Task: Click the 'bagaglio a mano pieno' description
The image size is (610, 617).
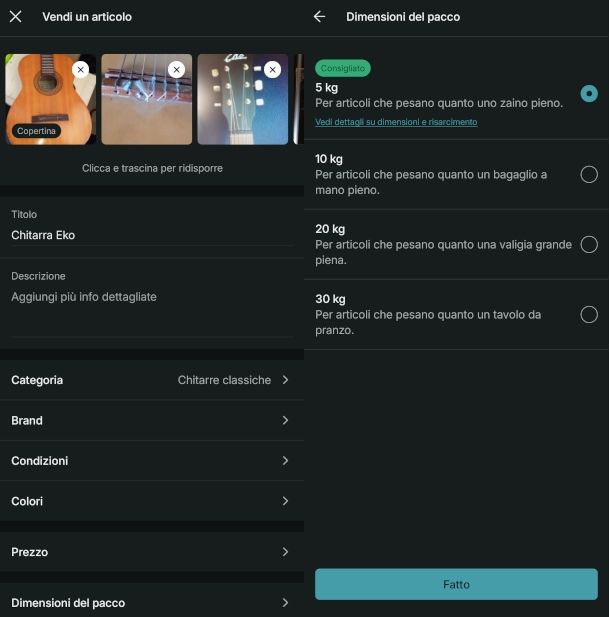Action: coord(431,182)
